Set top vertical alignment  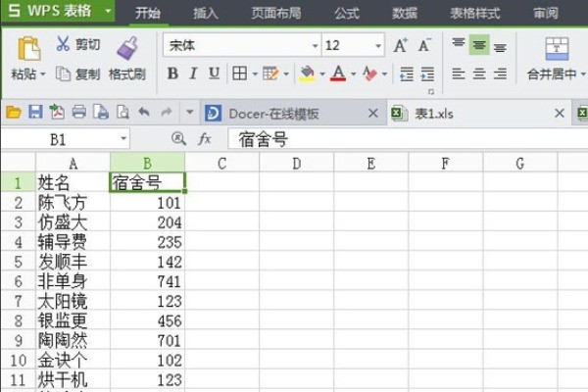point(459,44)
